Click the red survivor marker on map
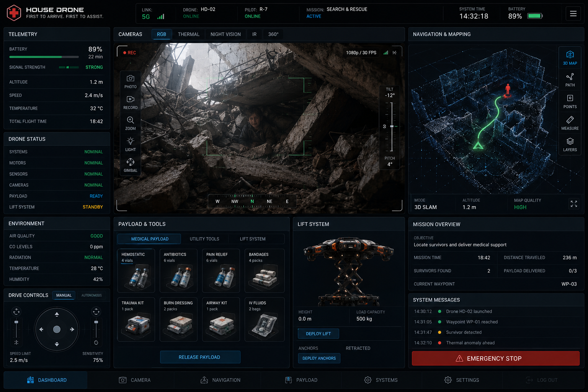 (x=508, y=90)
